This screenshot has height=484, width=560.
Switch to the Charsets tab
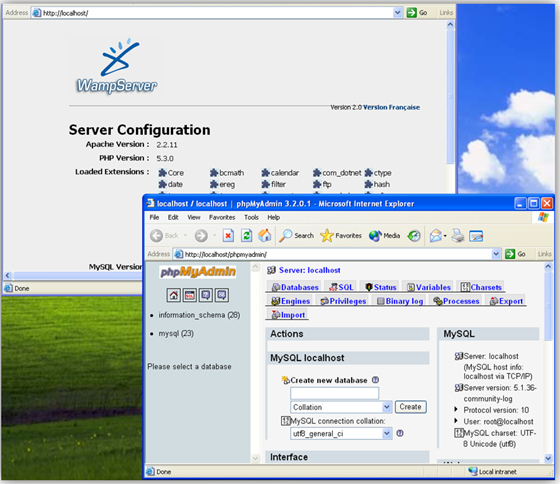click(x=481, y=287)
